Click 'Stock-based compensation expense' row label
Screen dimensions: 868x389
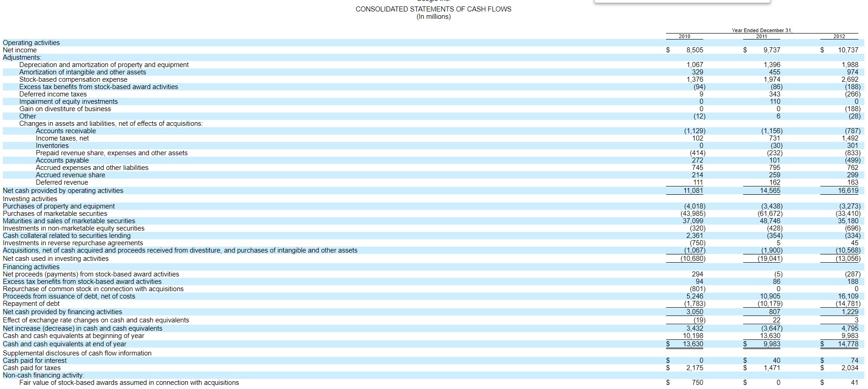(73, 79)
